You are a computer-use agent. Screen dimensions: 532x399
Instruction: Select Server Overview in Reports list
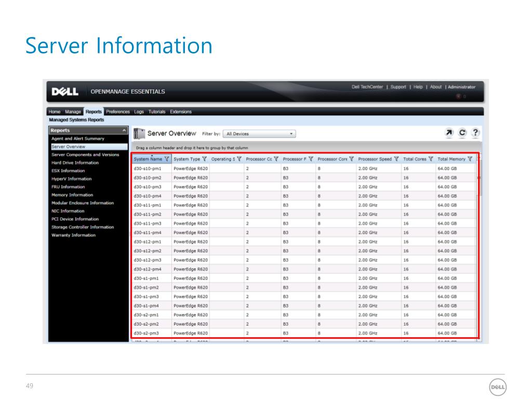point(89,147)
